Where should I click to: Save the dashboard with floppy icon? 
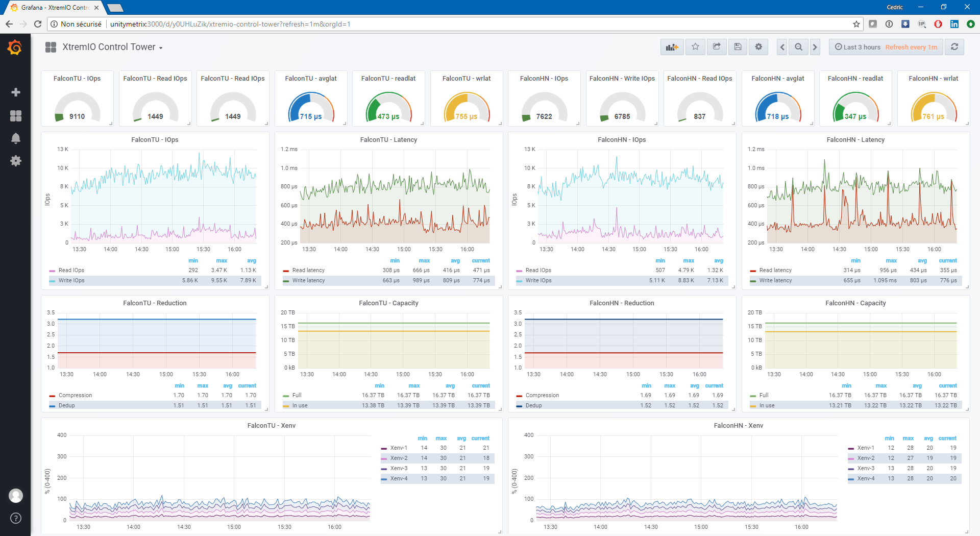(738, 47)
